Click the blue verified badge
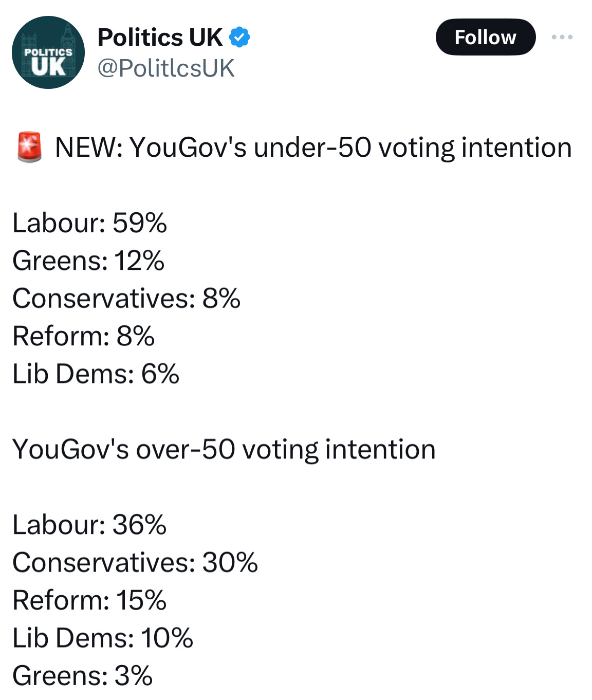Viewport: 592px width, 700px height. [x=239, y=37]
